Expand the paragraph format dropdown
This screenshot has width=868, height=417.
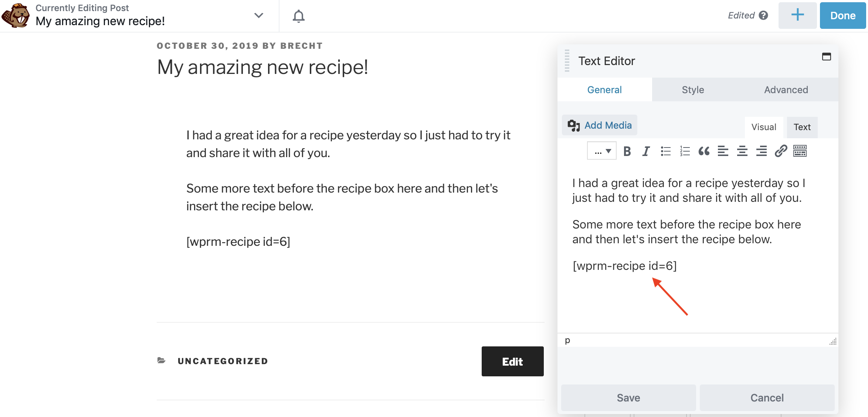click(602, 151)
